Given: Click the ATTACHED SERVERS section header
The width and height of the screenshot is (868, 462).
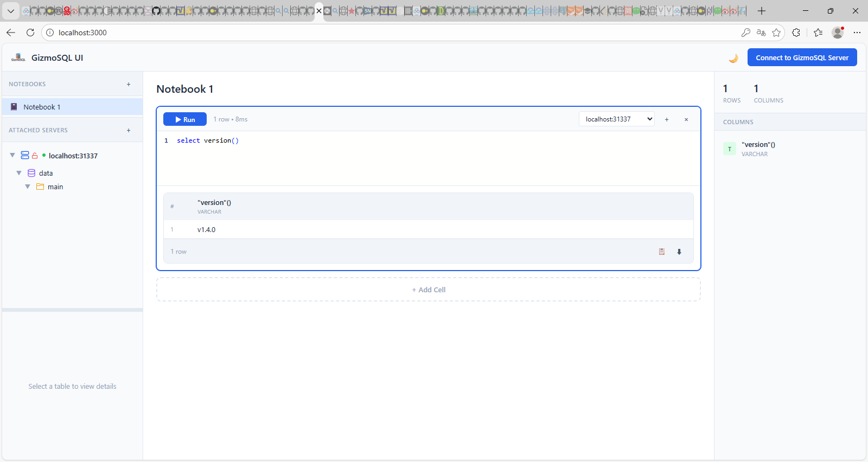Looking at the screenshot, I should (38, 130).
